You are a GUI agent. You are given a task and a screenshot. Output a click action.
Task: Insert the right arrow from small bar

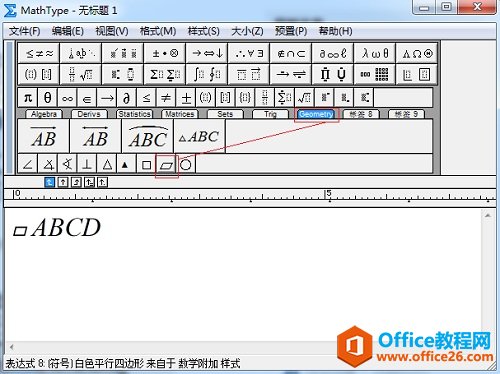coord(107,98)
